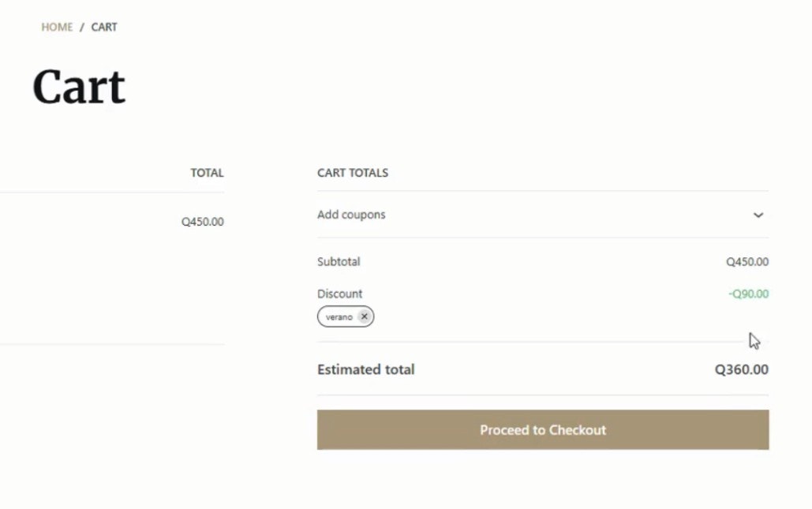Remove the verano coupon with the x icon
812x509 pixels.
(364, 316)
